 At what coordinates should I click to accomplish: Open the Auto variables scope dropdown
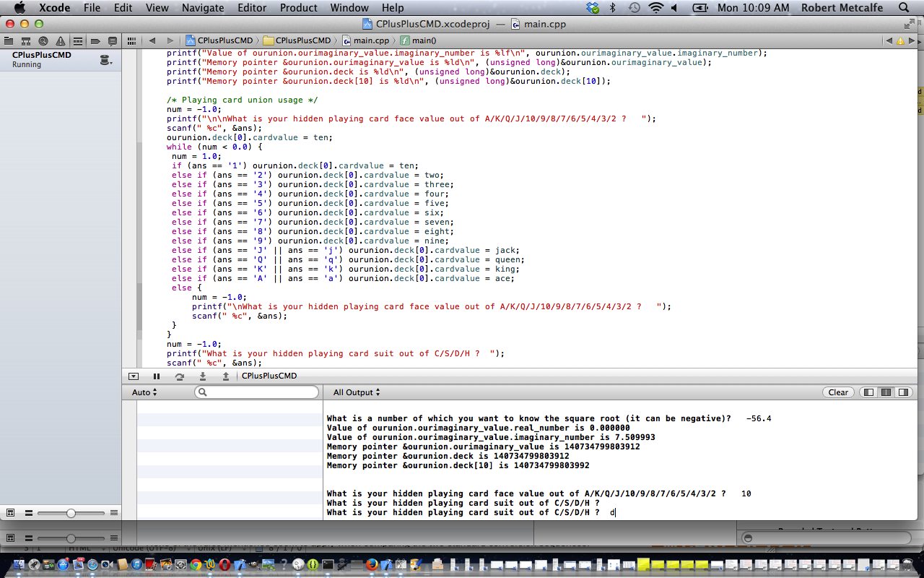point(144,392)
